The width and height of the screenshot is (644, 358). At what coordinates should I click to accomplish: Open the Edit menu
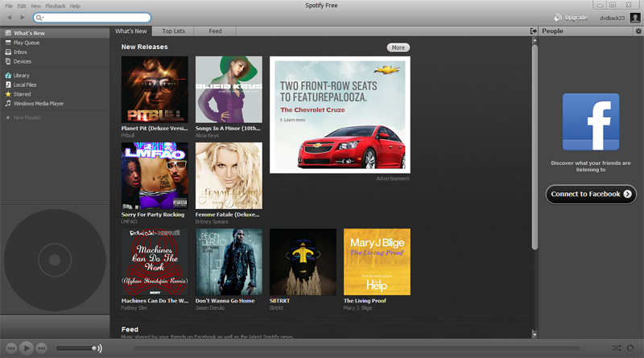(x=22, y=6)
